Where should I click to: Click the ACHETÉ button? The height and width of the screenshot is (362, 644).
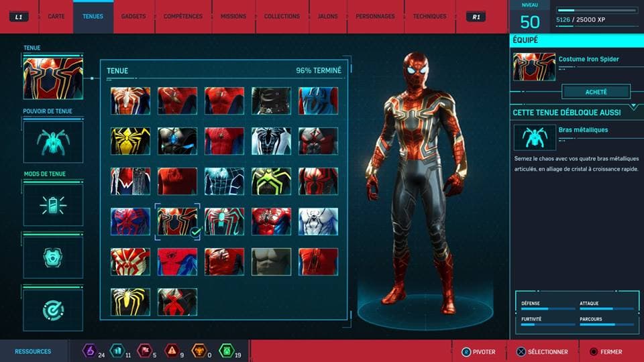[596, 92]
